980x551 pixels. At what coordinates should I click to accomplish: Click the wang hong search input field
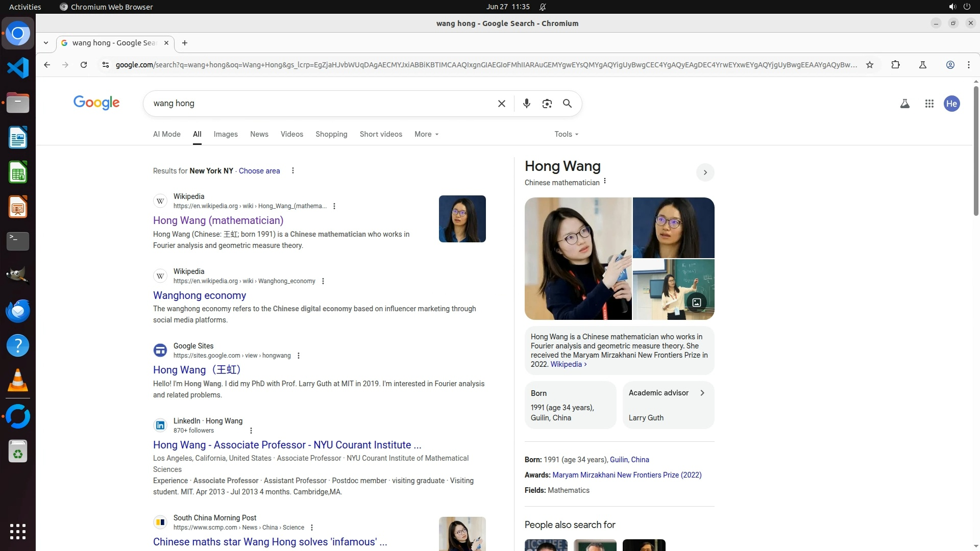point(316,104)
